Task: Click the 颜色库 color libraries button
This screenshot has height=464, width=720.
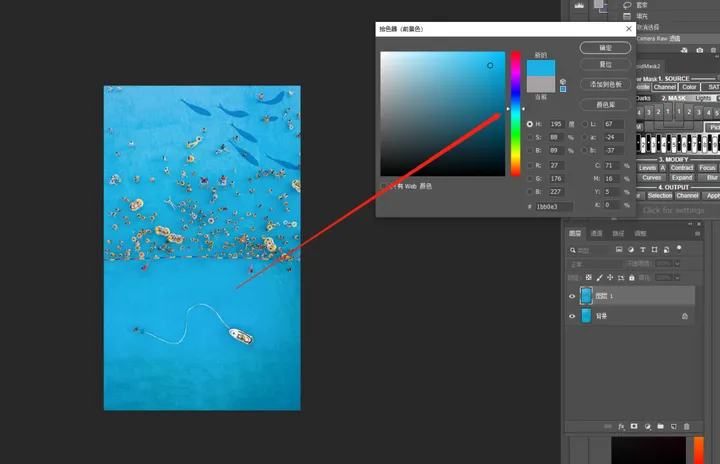Action: (605, 105)
